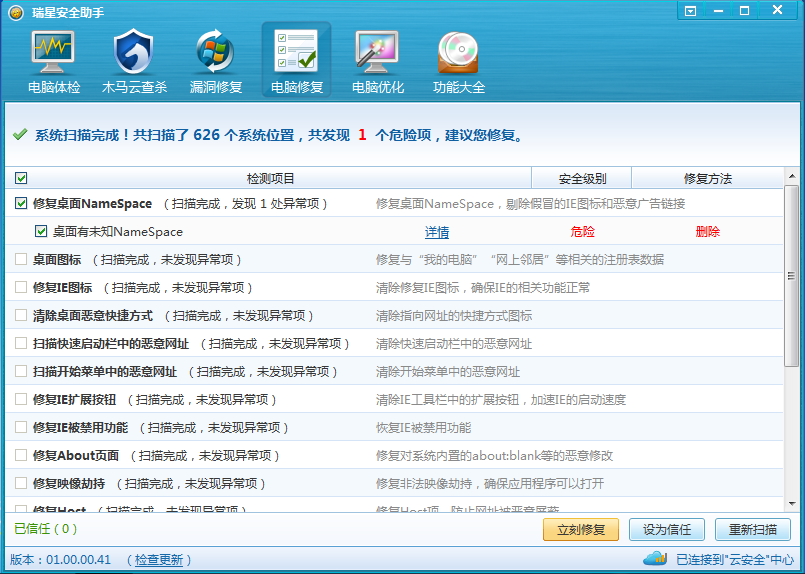The width and height of the screenshot is (805, 574).
Task: Check the 修复IE图标 checkbox
Action: 21,288
